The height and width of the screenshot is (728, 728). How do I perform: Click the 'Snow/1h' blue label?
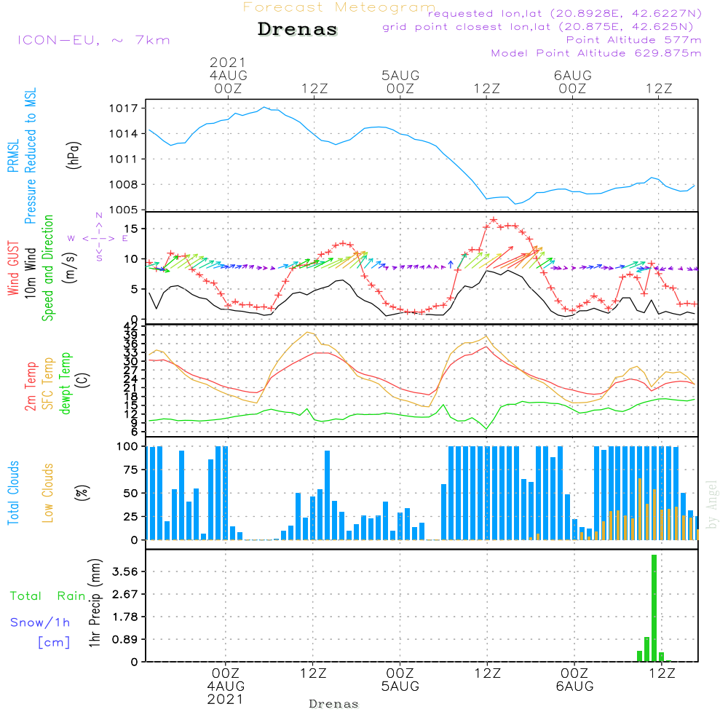point(40,622)
